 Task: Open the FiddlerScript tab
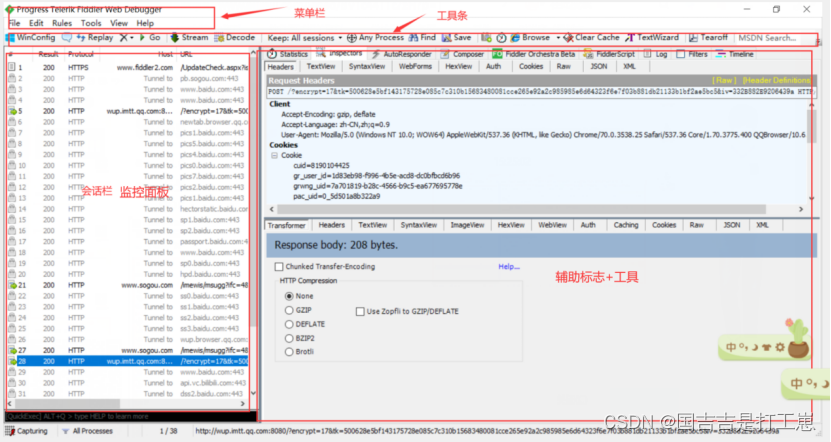pos(609,54)
